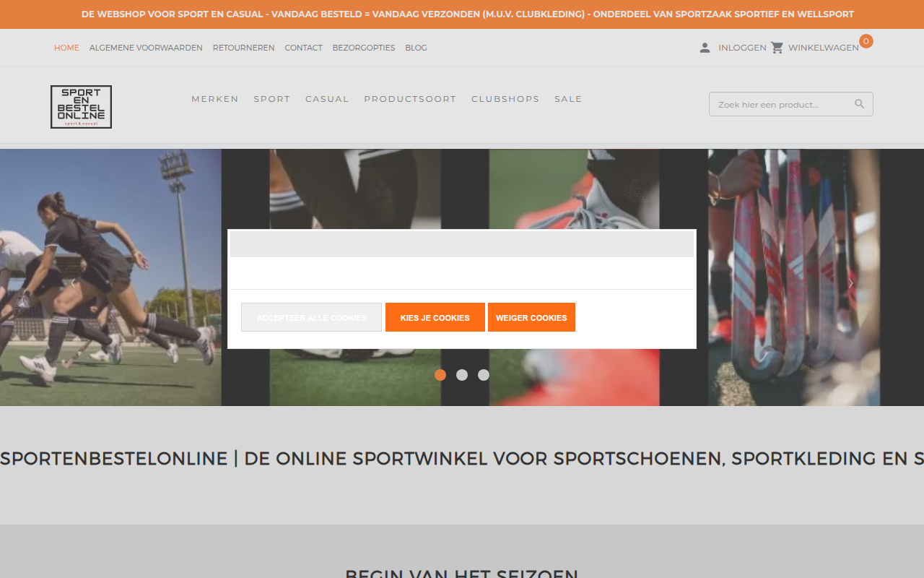924x578 pixels.
Task: Click the cart item count badge
Action: pos(866,41)
